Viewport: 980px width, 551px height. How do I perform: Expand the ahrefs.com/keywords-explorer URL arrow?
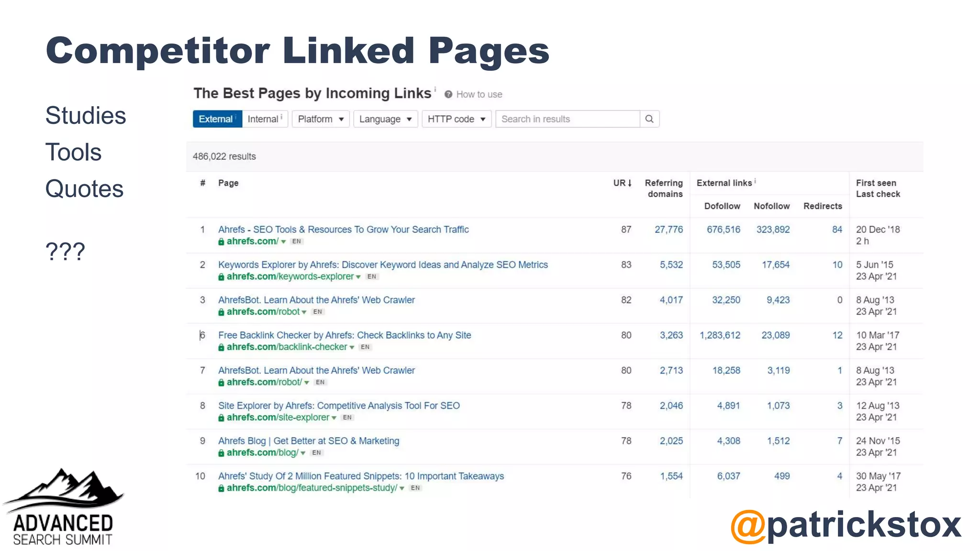[358, 277]
